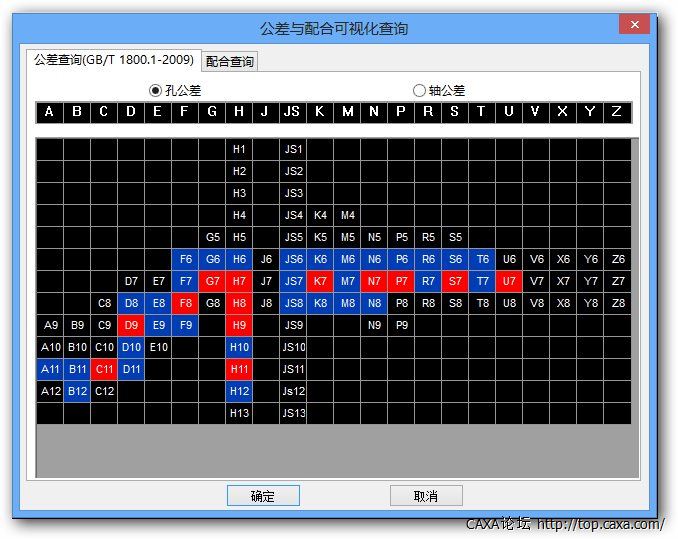Click the 确定 button
Viewport: 678px width, 539px height.
[263, 496]
